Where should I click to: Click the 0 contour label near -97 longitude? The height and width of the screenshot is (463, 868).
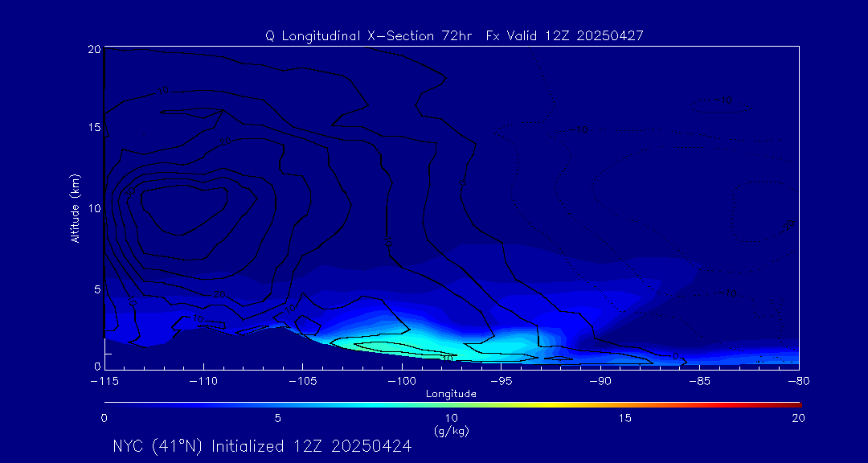(462, 182)
